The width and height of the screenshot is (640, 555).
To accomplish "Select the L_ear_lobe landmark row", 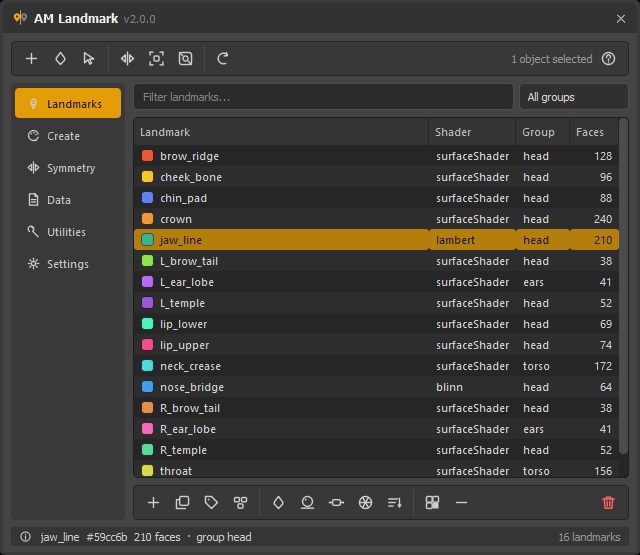I will tap(376, 282).
